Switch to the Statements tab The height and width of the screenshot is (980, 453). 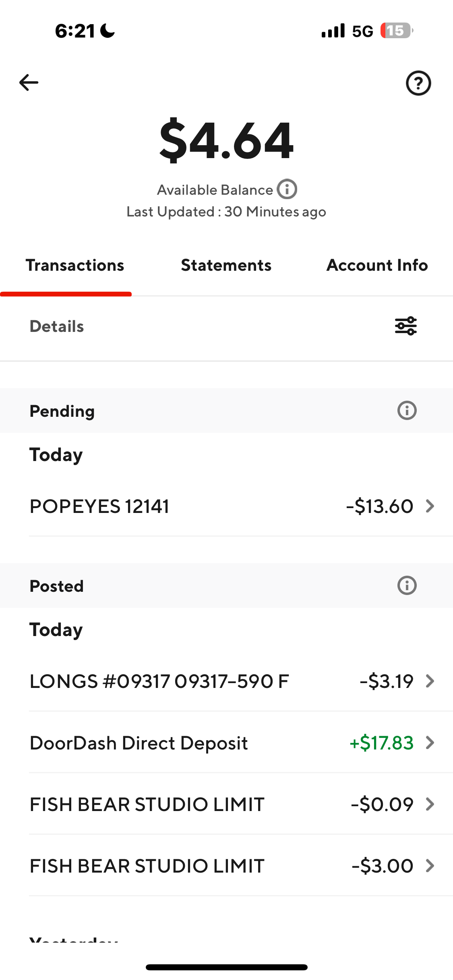[226, 266]
